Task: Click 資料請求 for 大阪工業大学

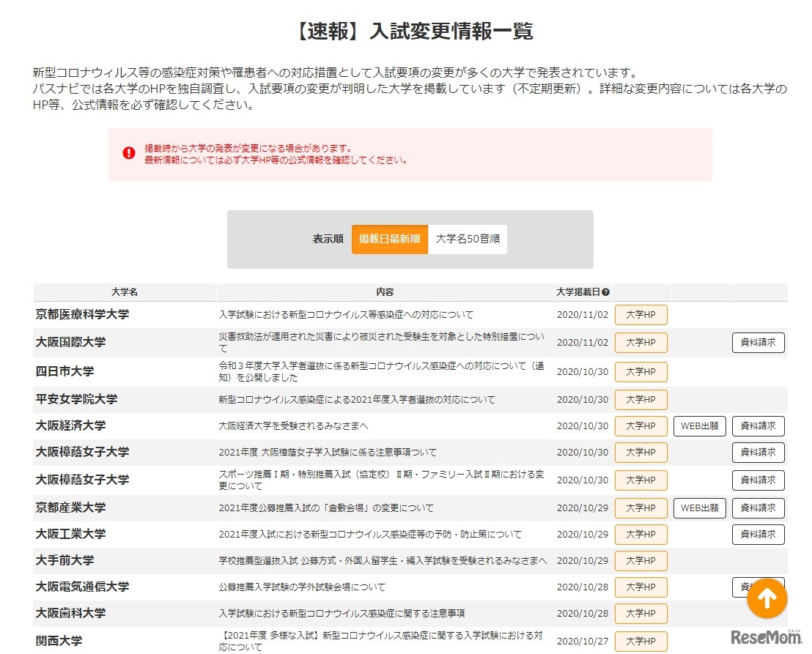Action: 758,534
